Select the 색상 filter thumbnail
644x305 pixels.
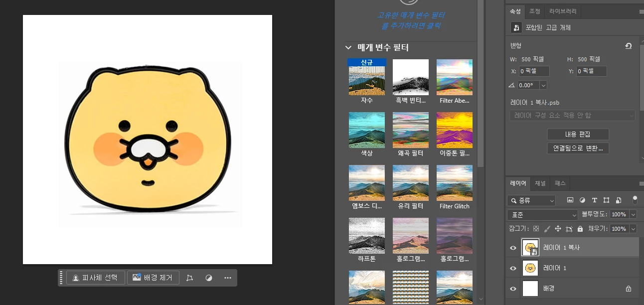(367, 130)
